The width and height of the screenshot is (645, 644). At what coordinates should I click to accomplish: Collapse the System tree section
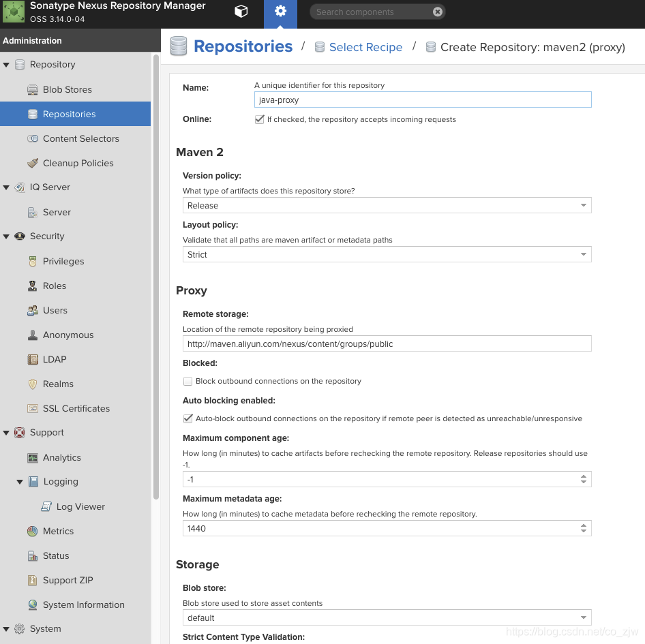[6, 629]
